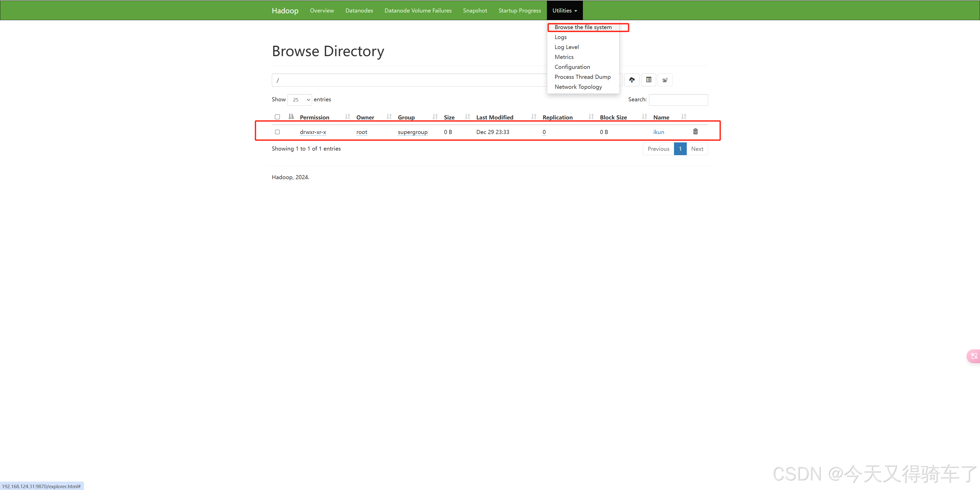Click the cut/paste list icon button
The height and width of the screenshot is (490, 980).
pyautogui.click(x=649, y=80)
